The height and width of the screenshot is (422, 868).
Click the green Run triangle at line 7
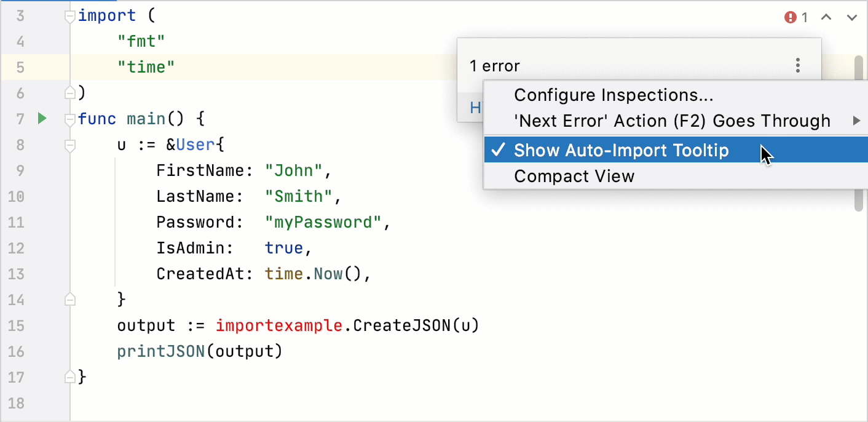42,119
